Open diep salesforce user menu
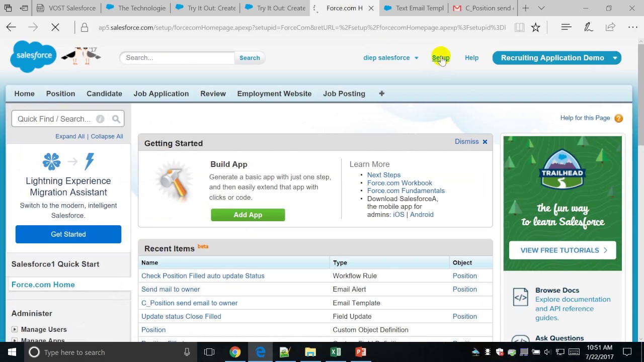This screenshot has width=644, height=362. (391, 58)
